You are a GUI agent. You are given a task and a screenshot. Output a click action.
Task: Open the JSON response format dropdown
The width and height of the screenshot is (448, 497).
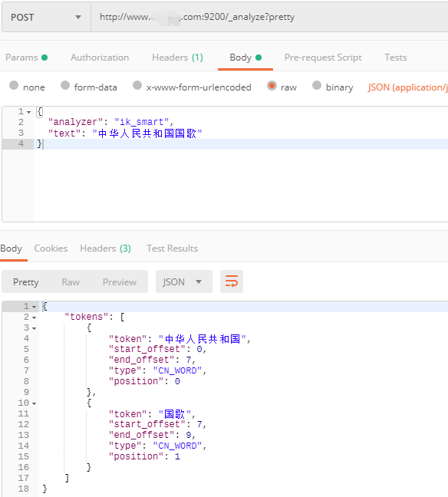pos(184,281)
